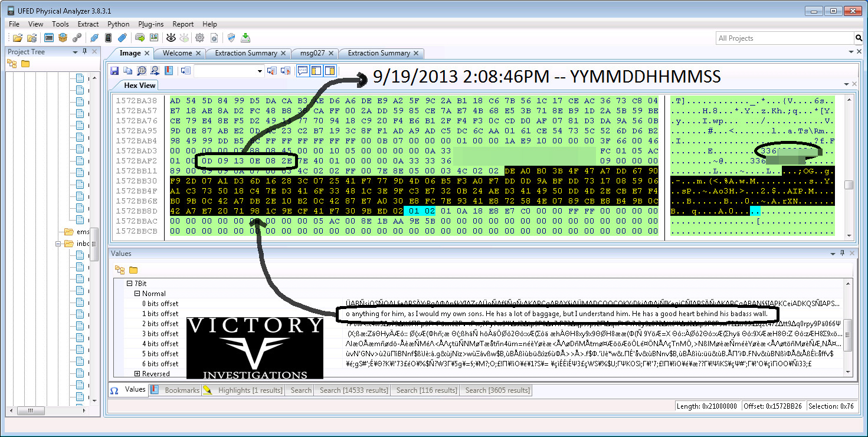Click the save disk icon in Hex View

[114, 71]
